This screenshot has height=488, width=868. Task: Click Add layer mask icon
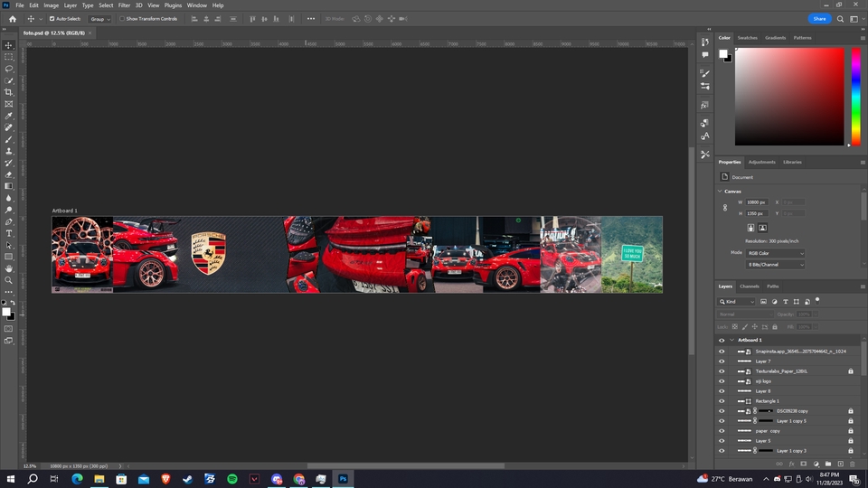point(804,464)
